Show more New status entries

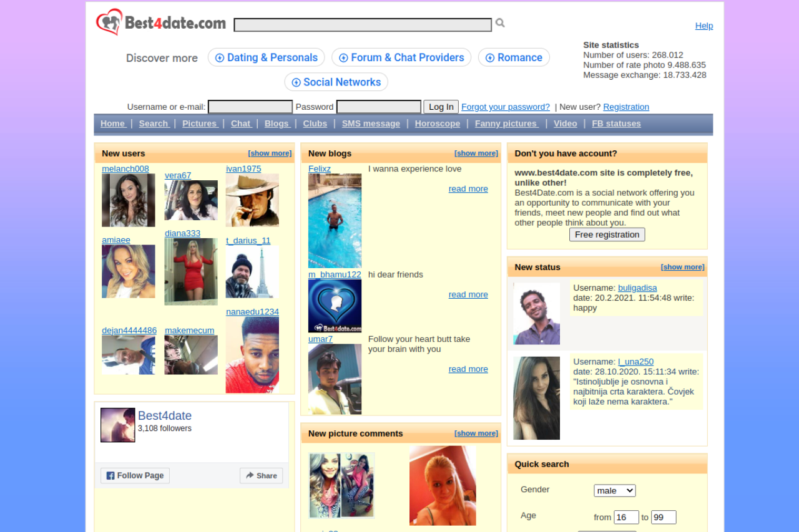click(x=683, y=267)
